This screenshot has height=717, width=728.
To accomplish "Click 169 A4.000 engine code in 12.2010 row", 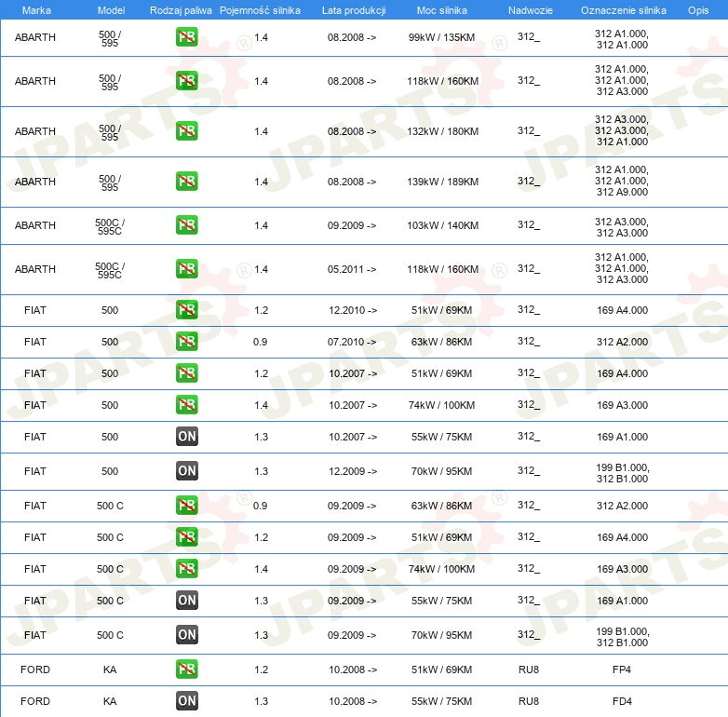I will [622, 310].
